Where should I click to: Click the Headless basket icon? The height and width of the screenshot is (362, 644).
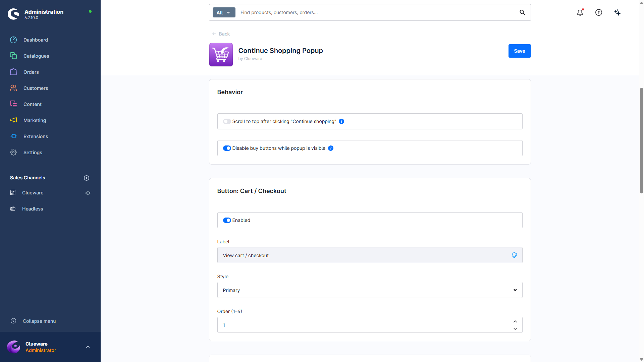(13, 209)
